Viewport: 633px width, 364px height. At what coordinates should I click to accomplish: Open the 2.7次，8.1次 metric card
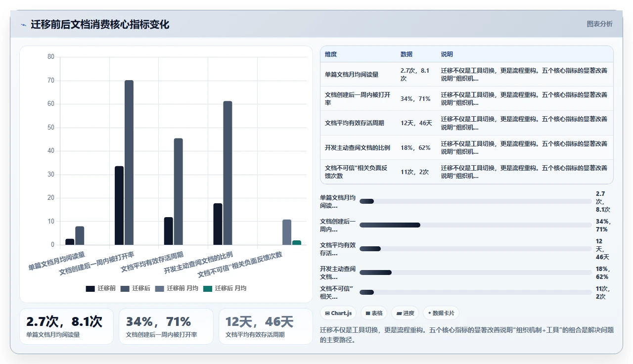[x=66, y=326]
